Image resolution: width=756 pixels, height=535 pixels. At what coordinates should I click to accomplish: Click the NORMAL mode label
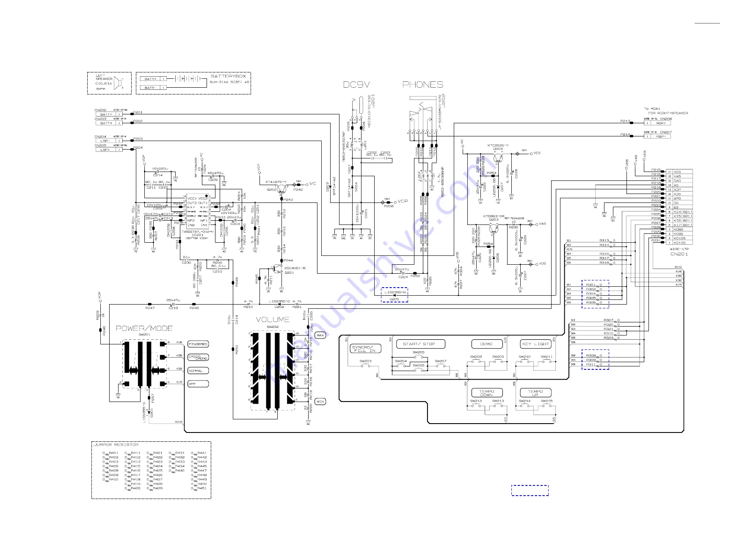tap(198, 371)
